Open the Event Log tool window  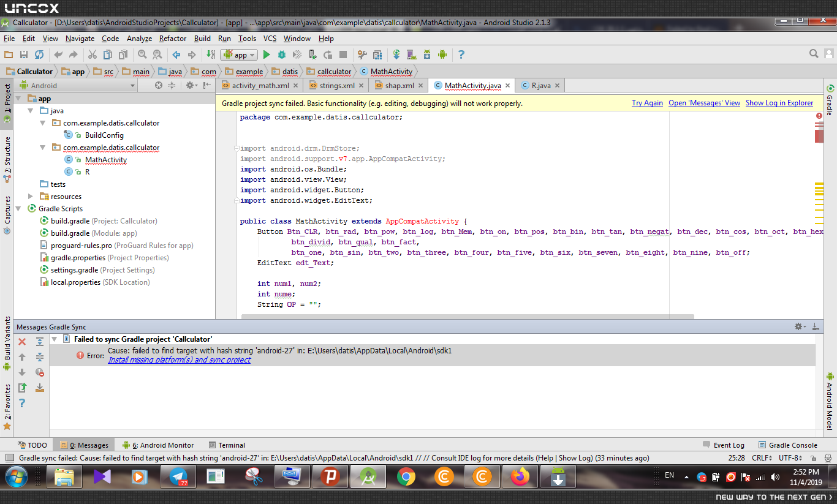[723, 445]
